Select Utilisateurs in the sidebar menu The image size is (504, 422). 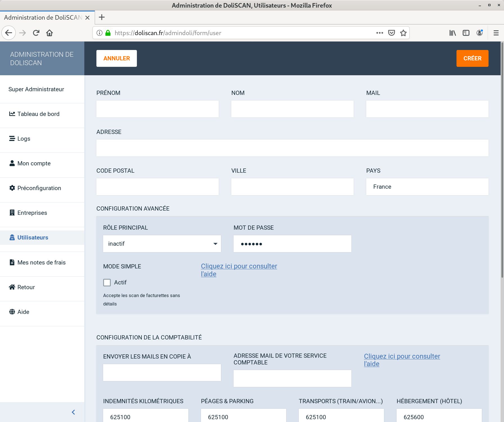pyautogui.click(x=33, y=238)
